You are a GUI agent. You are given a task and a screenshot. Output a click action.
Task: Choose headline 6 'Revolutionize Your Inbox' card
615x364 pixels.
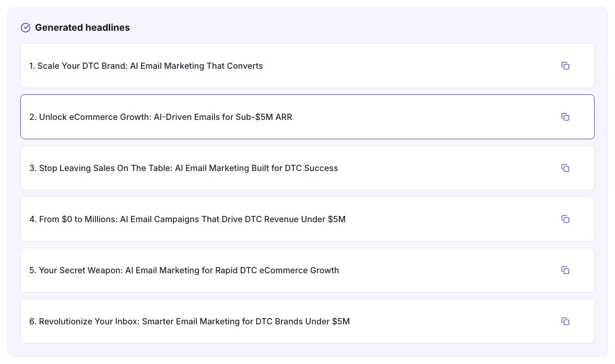pos(307,321)
